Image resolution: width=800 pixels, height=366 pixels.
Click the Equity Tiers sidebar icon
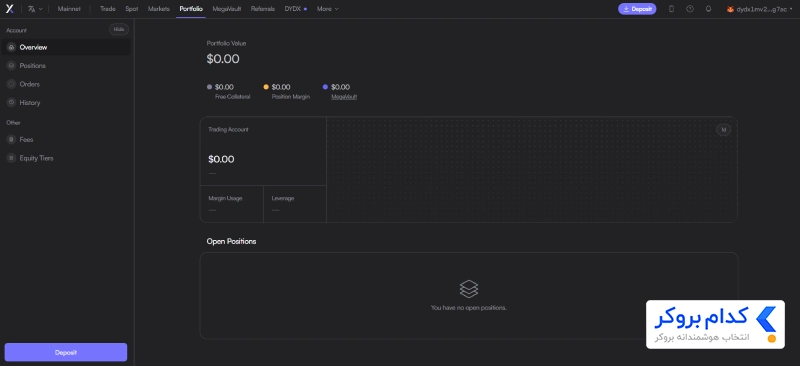[11, 158]
